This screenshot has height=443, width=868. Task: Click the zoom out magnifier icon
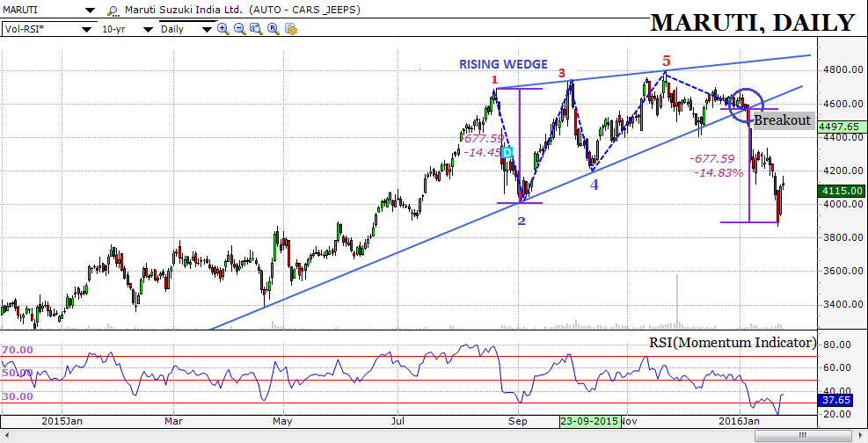(x=240, y=29)
